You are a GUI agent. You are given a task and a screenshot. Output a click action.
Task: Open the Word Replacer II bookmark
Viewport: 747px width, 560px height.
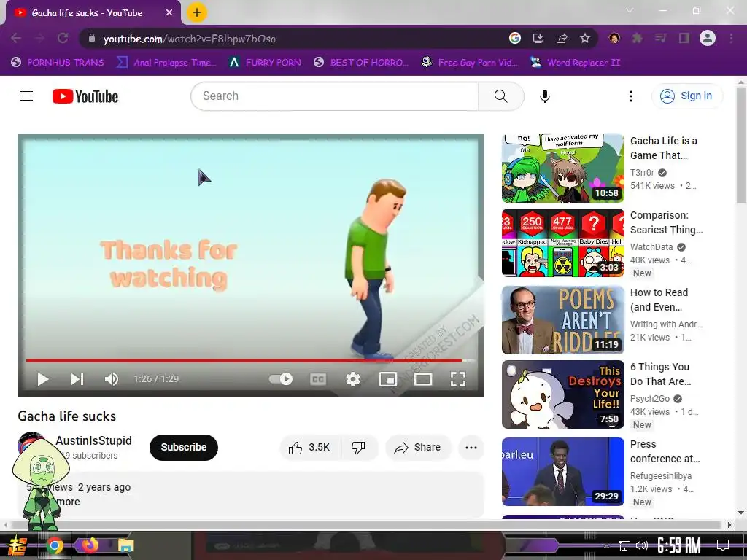point(576,63)
